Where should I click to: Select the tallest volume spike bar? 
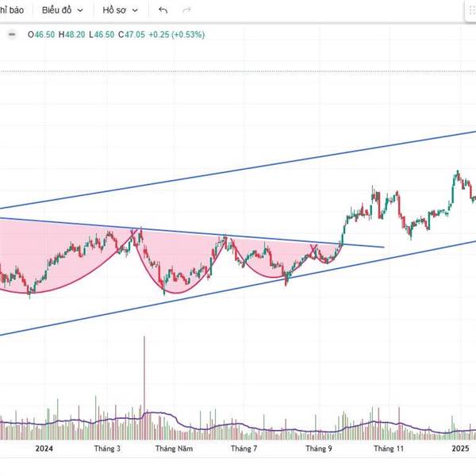[144, 388]
